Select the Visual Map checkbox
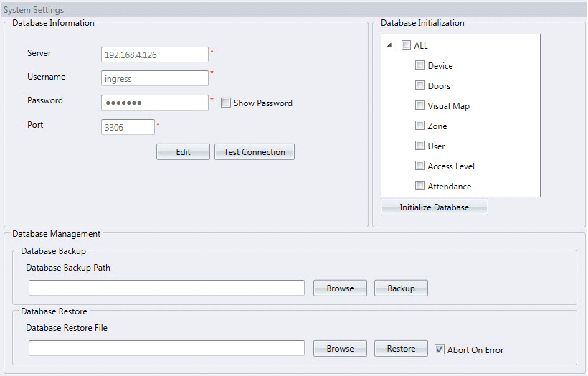This screenshot has height=376, width=588. (420, 106)
